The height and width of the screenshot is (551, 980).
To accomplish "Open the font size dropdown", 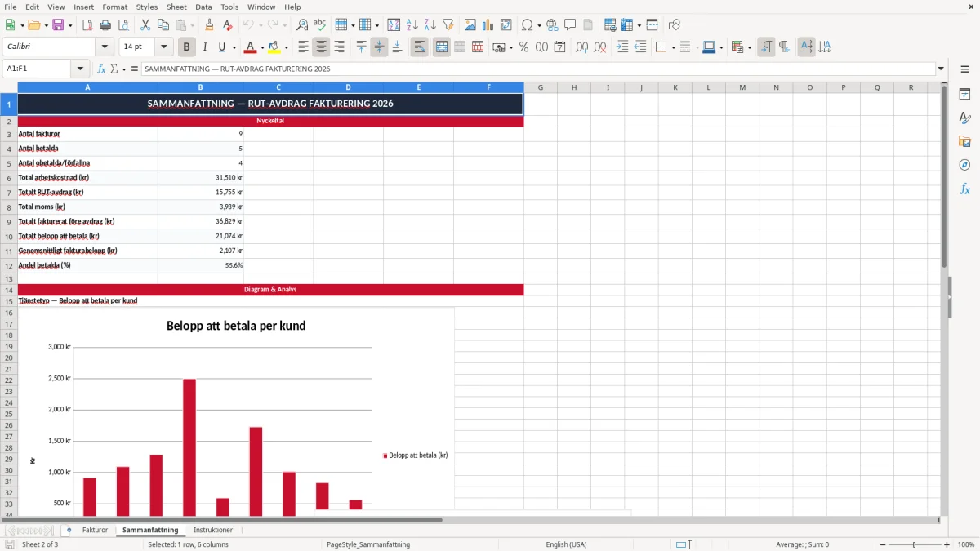I will click(163, 47).
